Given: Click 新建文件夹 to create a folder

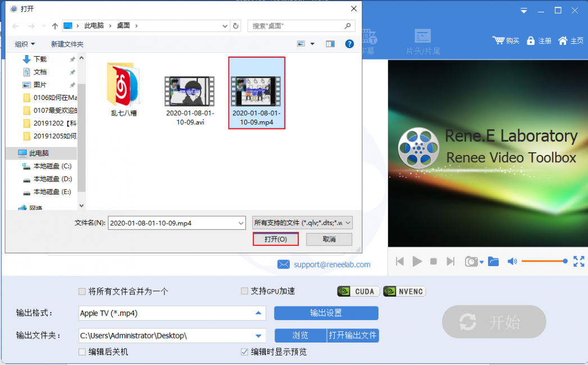Looking at the screenshot, I should [67, 44].
